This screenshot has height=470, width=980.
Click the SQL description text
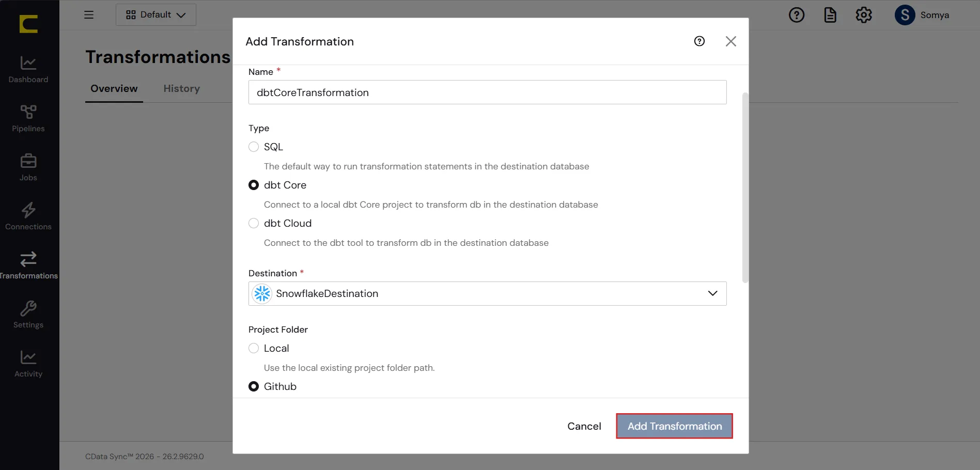point(427,166)
